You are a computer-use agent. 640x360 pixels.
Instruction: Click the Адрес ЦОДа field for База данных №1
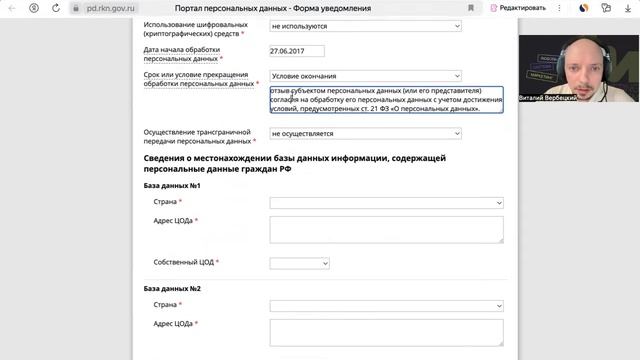pos(386,230)
